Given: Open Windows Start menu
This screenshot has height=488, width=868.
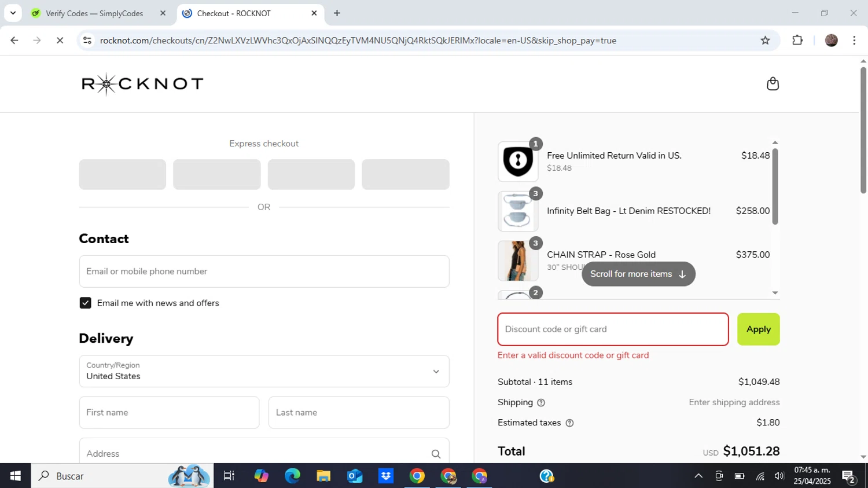Looking at the screenshot, I should click(15, 476).
